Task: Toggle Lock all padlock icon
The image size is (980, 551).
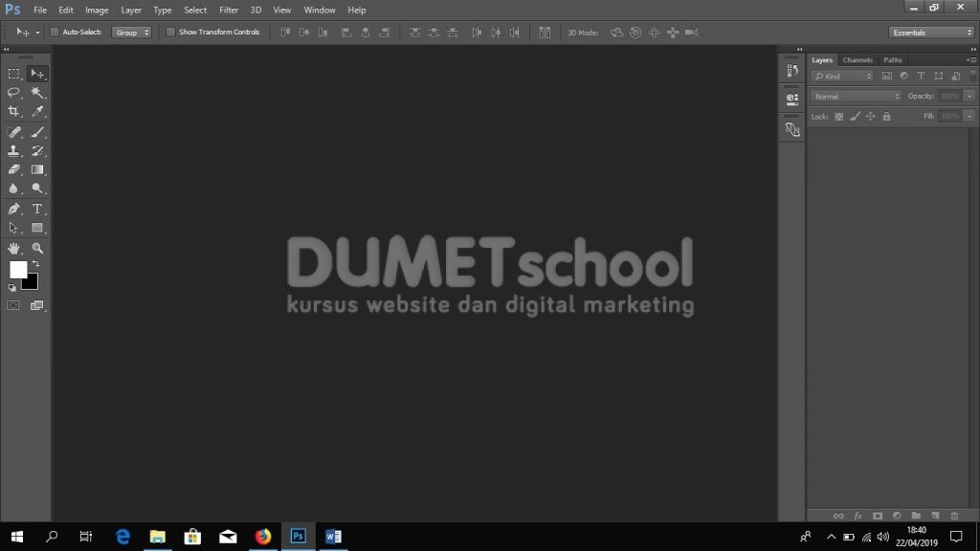Action: pyautogui.click(x=886, y=116)
